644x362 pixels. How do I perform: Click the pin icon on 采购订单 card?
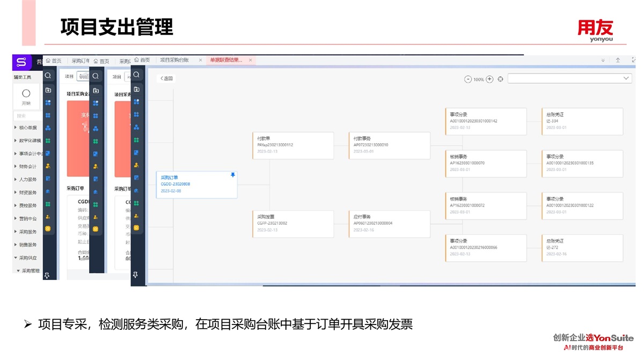coord(232,175)
